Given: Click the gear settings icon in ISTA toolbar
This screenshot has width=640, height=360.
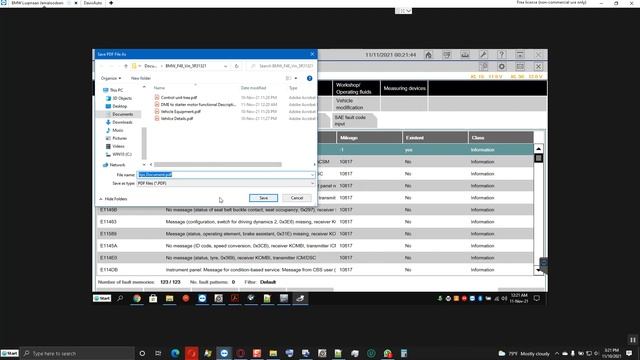Looking at the screenshot, I should (502, 67).
